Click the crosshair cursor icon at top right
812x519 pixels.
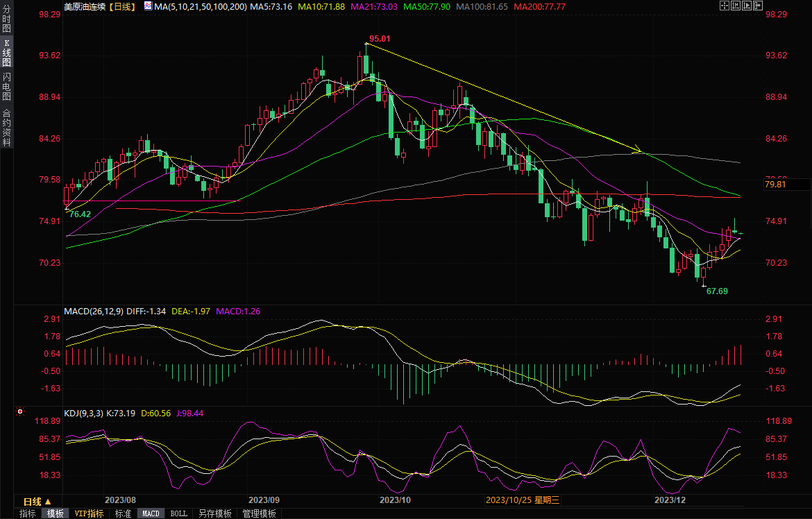725,6
